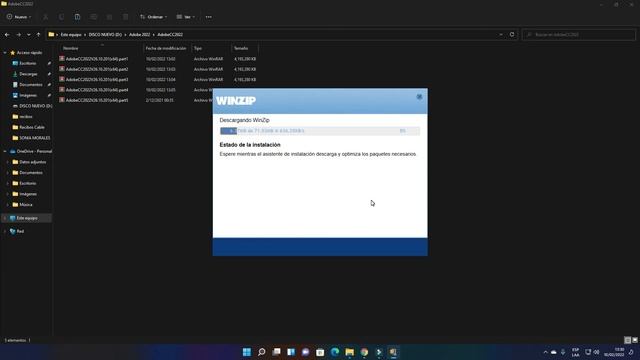The width and height of the screenshot is (640, 360).
Task: Open the notification bell in the taskbar
Action: (631, 352)
